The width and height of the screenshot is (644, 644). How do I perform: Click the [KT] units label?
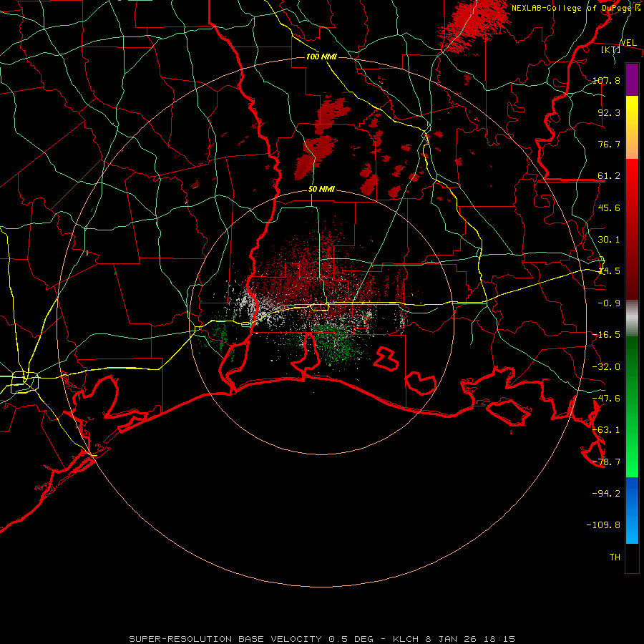611,49
